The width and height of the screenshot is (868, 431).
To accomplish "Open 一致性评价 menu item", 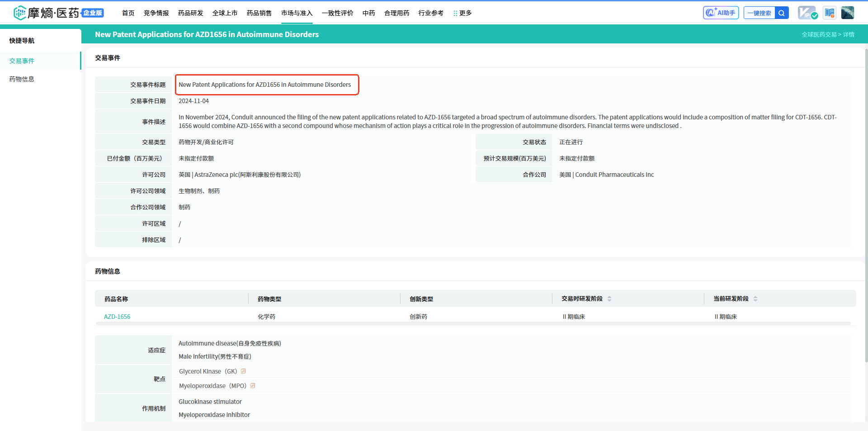I will (x=338, y=13).
